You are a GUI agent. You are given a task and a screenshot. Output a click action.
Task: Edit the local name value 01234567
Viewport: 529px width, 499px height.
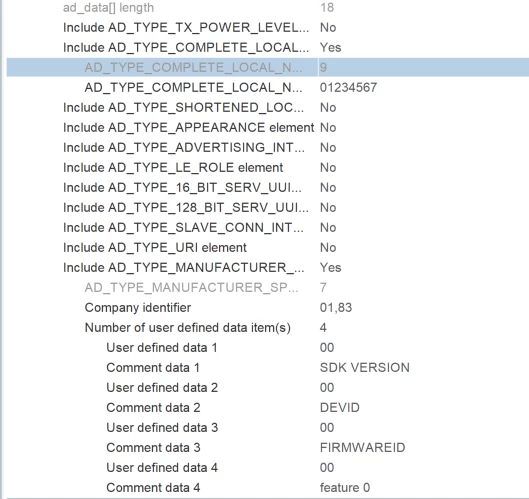(348, 88)
